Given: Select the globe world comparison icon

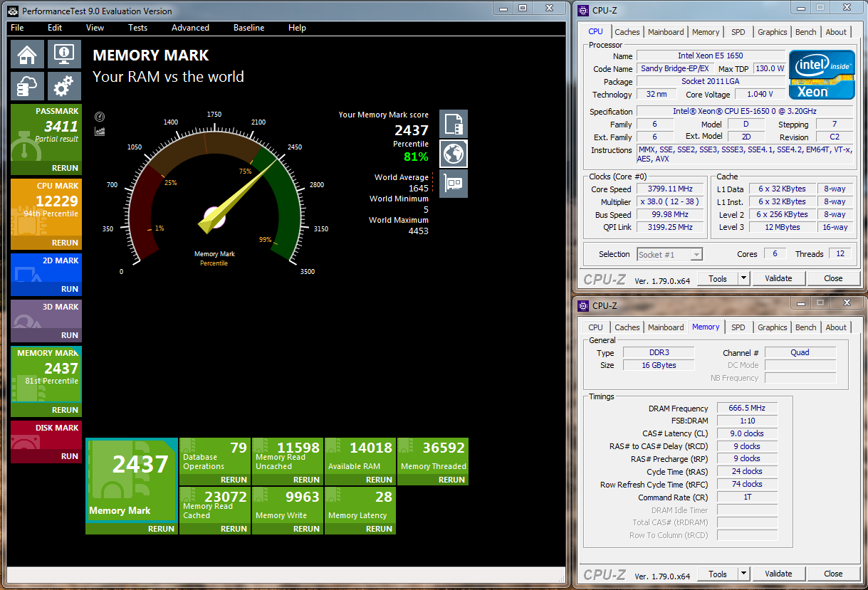Looking at the screenshot, I should [454, 153].
